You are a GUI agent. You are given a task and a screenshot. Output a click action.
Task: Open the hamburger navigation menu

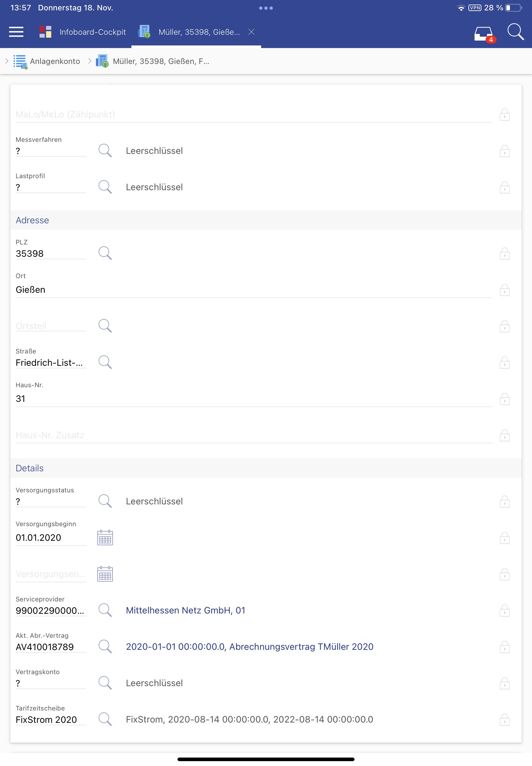(16, 32)
